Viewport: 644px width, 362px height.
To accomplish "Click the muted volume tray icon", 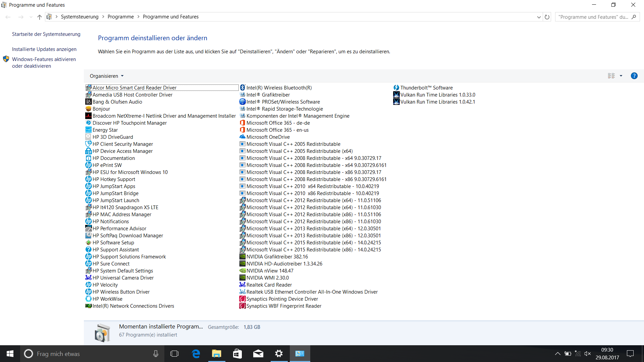I will [587, 354].
